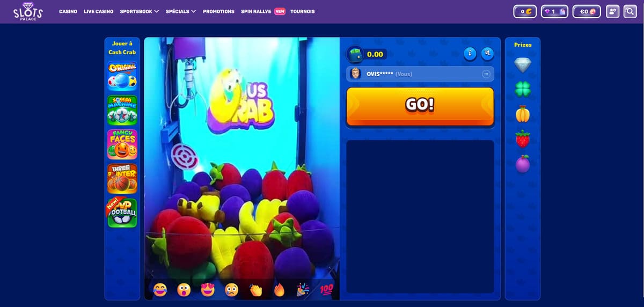Click the Jouer à Cash Crab heading

(122, 47)
